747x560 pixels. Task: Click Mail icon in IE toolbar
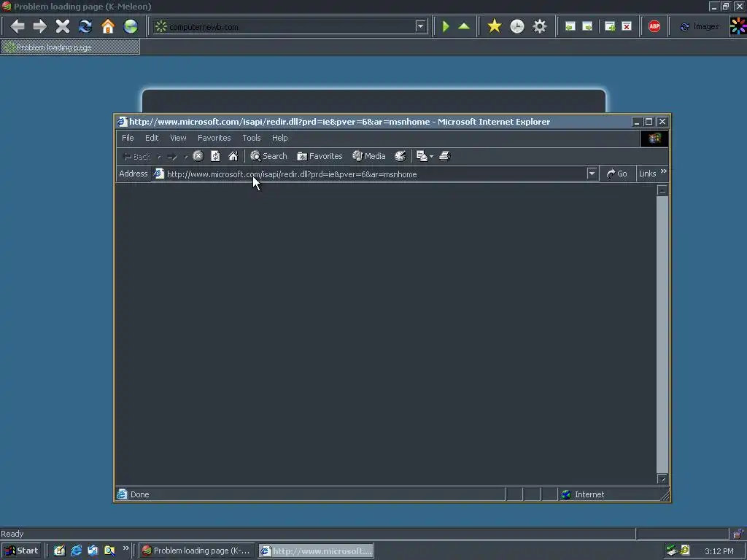(x=422, y=156)
